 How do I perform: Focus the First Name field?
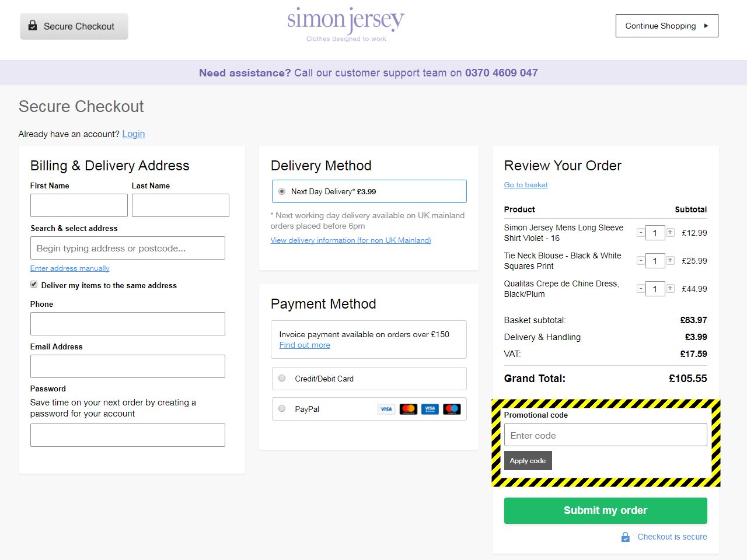tap(79, 205)
